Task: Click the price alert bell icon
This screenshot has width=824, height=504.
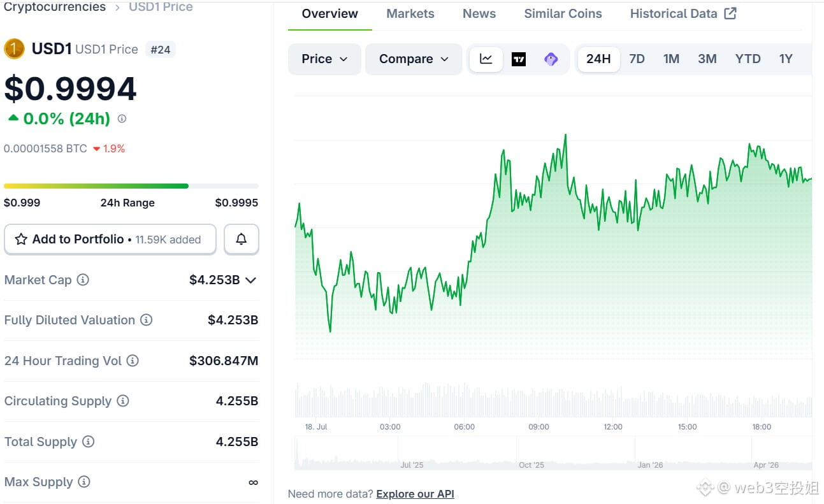Action: [x=242, y=239]
